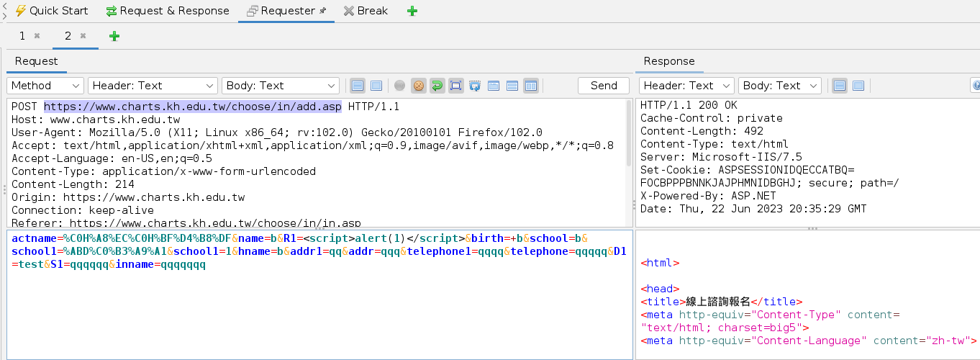This screenshot has width=980, height=360.
Task: Open the help icon at the right edge
Action: coord(976,86)
